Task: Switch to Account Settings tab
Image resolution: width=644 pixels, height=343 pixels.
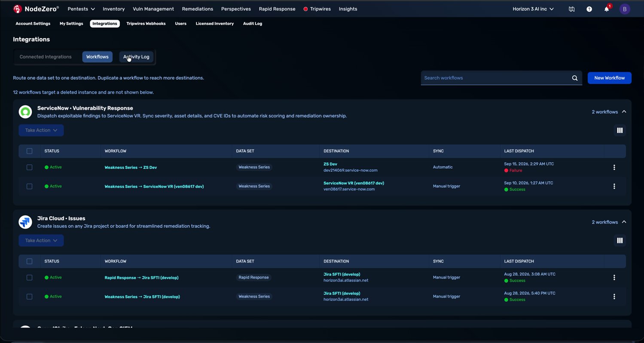Action: 33,24
